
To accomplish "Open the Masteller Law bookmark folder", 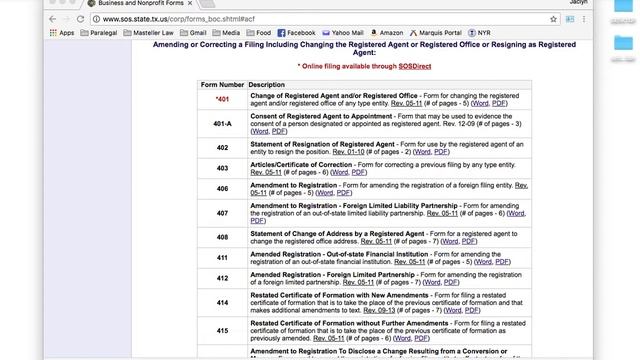I will [149, 33].
